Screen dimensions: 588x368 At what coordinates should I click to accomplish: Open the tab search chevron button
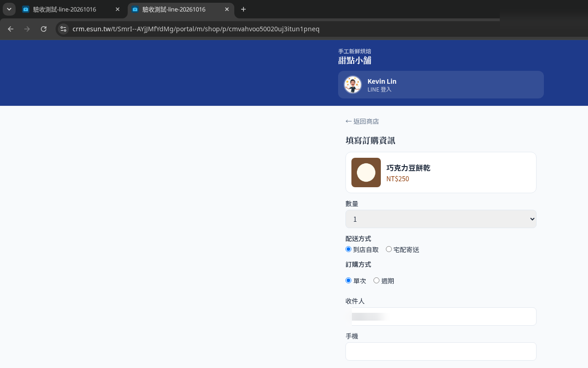tap(9, 9)
